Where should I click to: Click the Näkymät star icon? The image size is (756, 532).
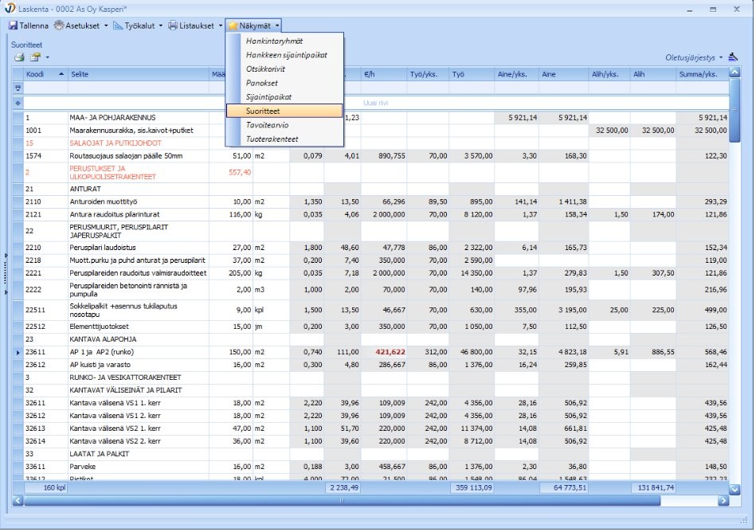point(233,25)
